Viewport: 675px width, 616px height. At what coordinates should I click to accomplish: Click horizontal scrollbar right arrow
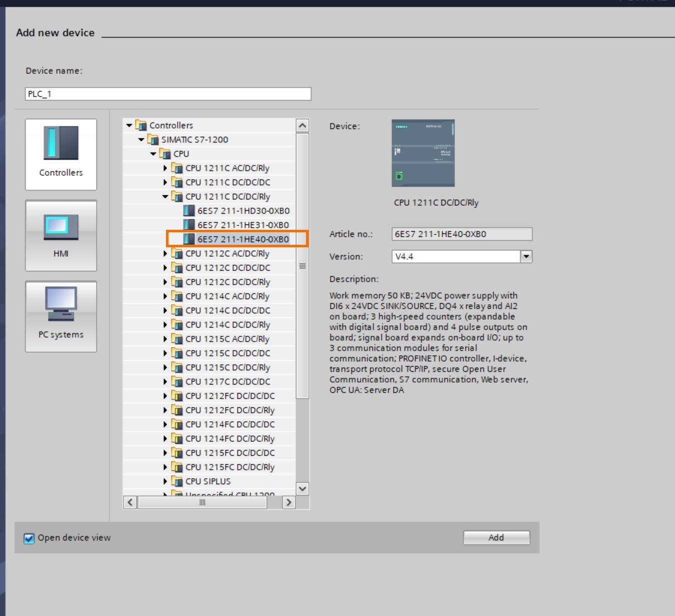(288, 503)
